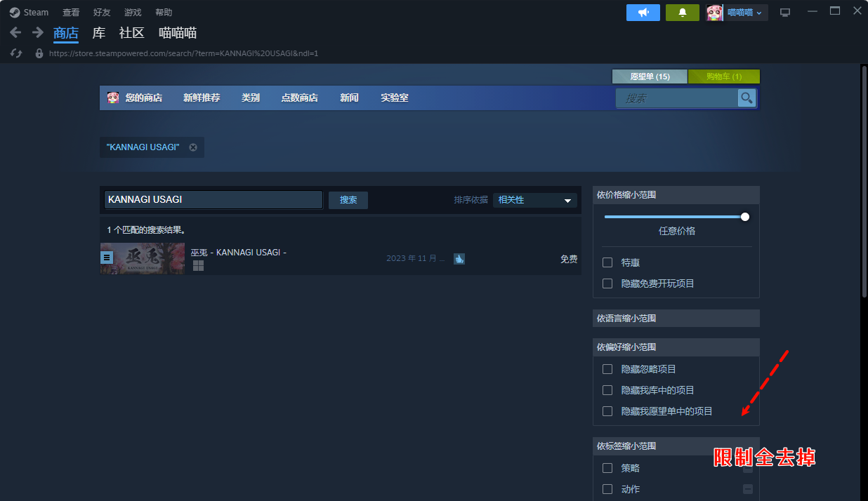Click the 免费 price label

click(569, 259)
